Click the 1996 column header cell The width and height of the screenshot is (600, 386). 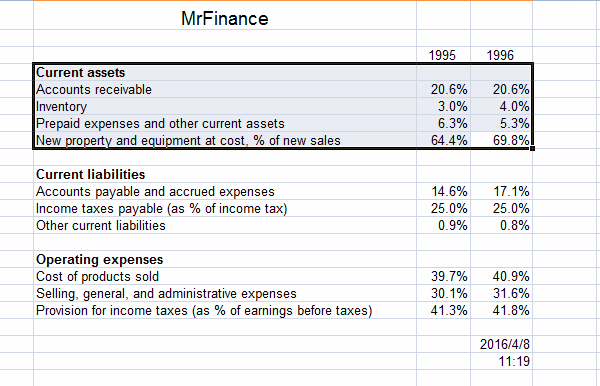click(501, 55)
